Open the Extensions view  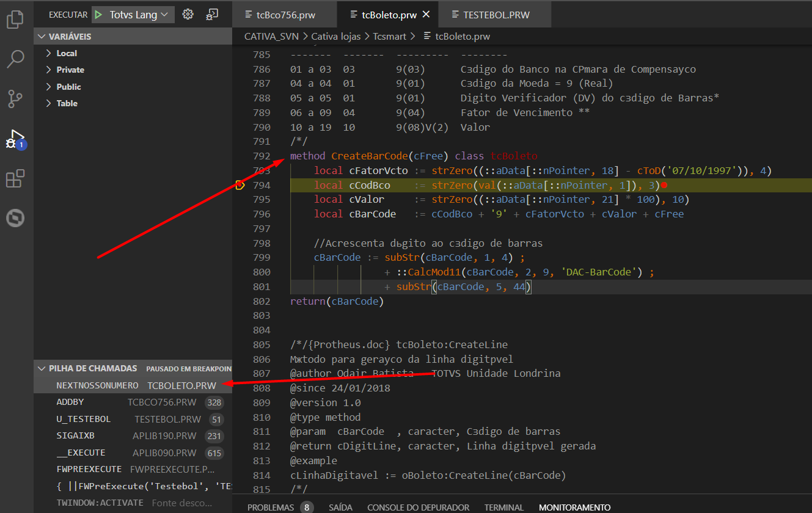(x=15, y=178)
